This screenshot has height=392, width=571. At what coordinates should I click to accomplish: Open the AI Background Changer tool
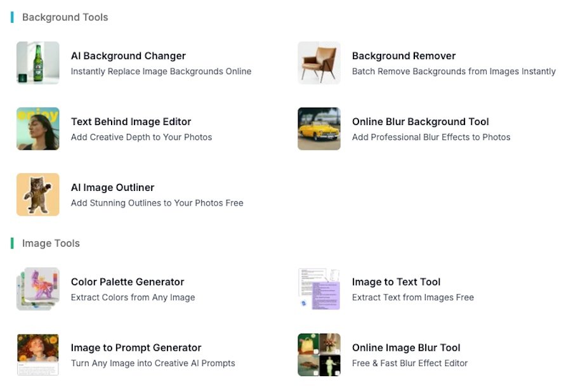click(128, 56)
